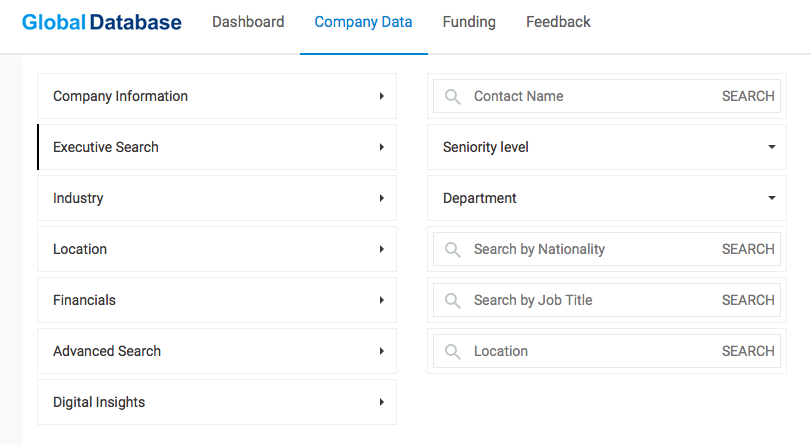Click the magnifier icon in Location search field
The image size is (811, 445).
coord(453,352)
